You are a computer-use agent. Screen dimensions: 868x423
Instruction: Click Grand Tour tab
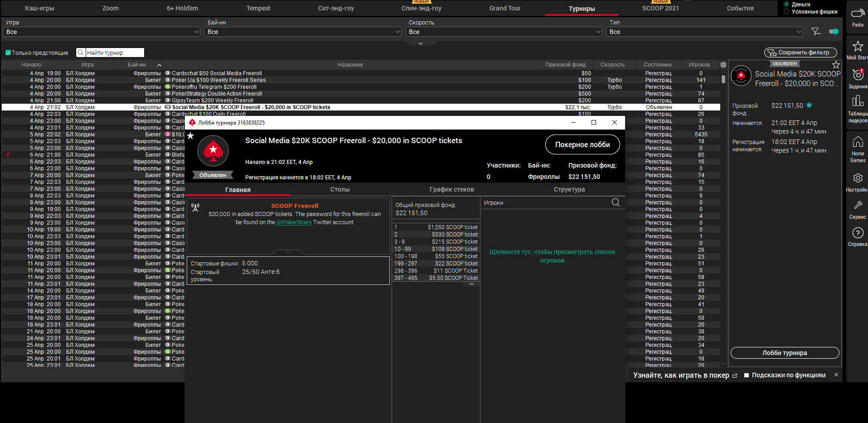(505, 8)
